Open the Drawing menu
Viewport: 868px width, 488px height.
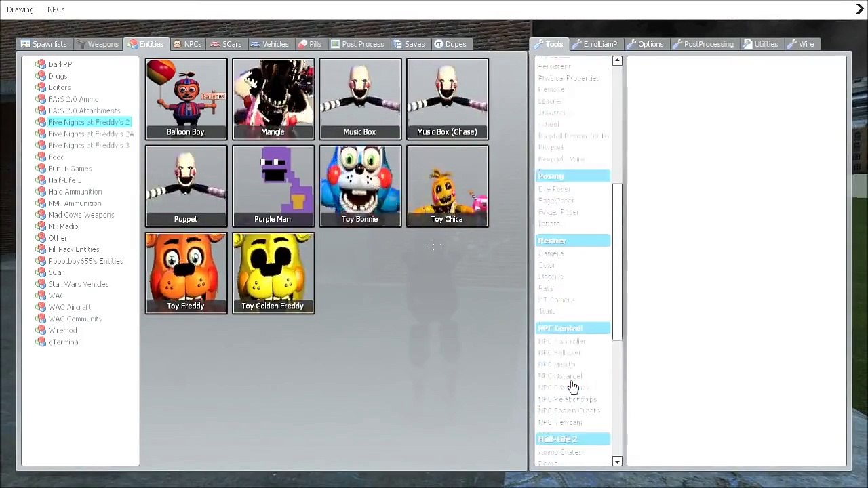click(20, 9)
